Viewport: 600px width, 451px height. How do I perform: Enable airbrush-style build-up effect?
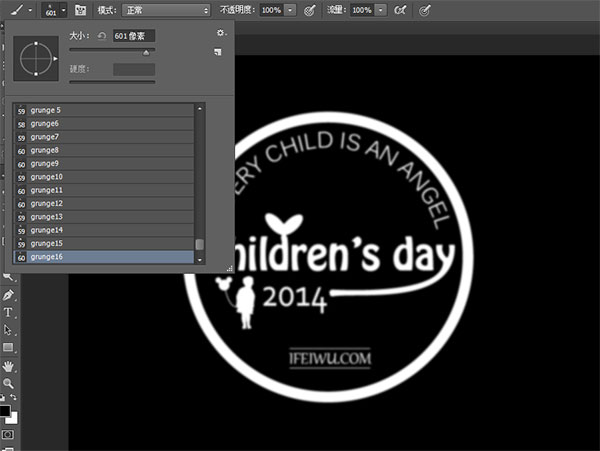pos(400,10)
